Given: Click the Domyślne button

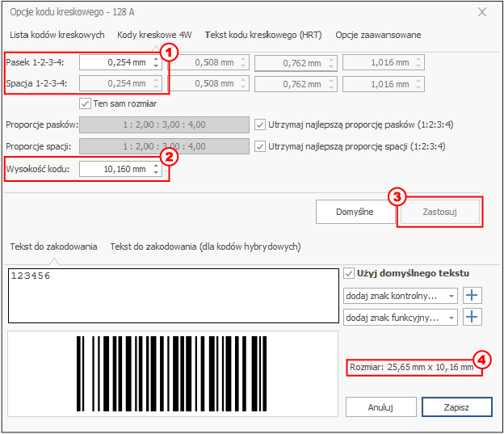Looking at the screenshot, I should coord(355,212).
